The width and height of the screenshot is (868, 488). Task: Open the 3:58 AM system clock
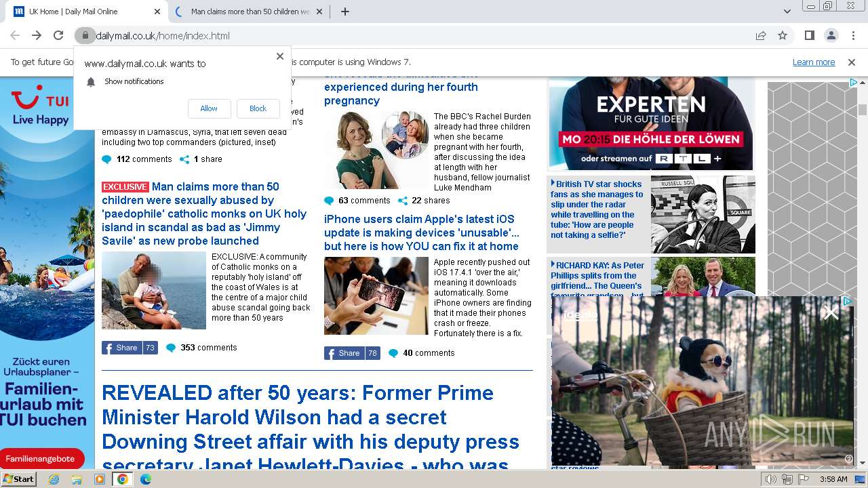point(833,479)
